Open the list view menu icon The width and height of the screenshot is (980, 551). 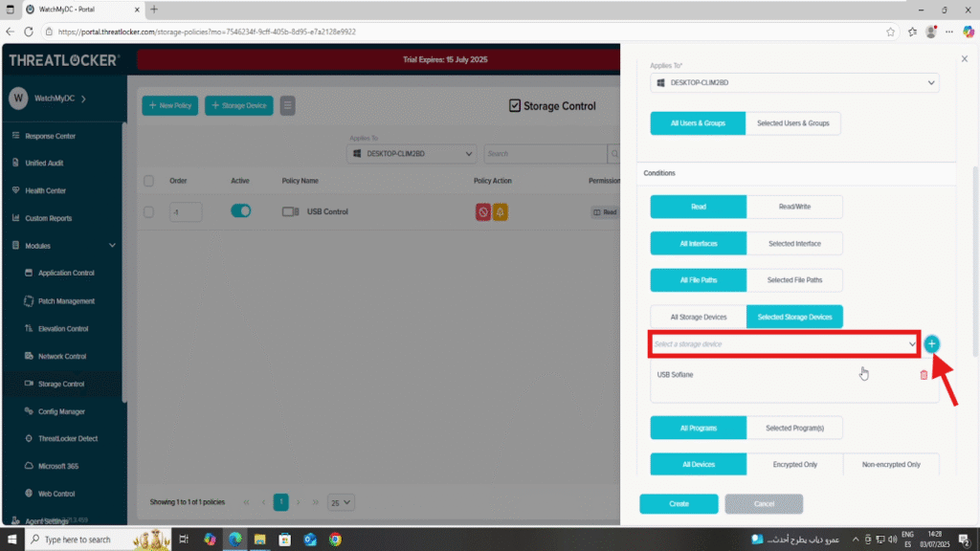pyautogui.click(x=287, y=105)
